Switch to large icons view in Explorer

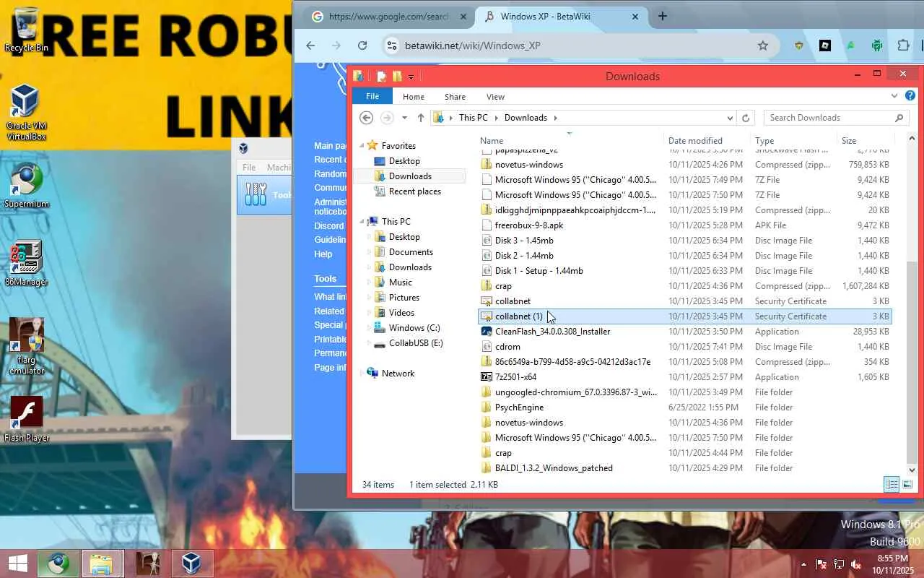coord(907,484)
